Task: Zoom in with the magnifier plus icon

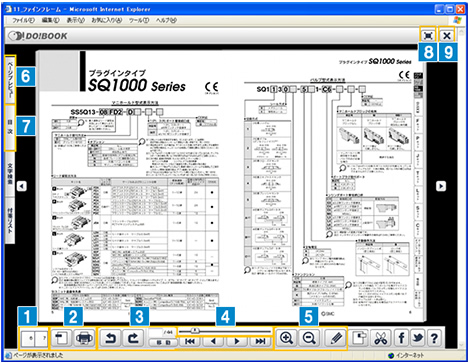Action: [x=286, y=338]
